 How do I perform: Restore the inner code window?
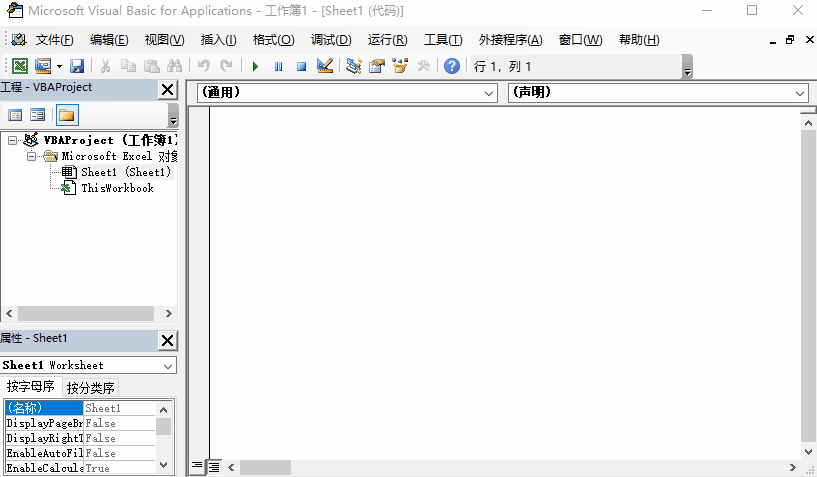(x=790, y=40)
